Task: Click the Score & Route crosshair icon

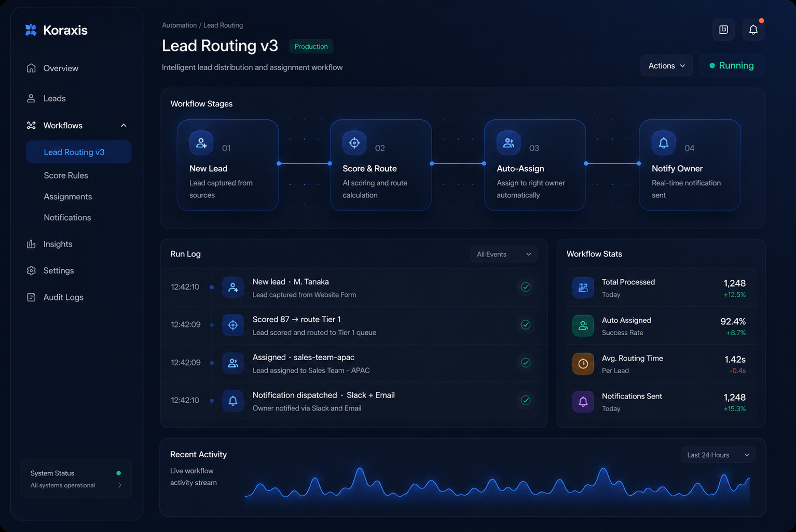Action: 354,143
